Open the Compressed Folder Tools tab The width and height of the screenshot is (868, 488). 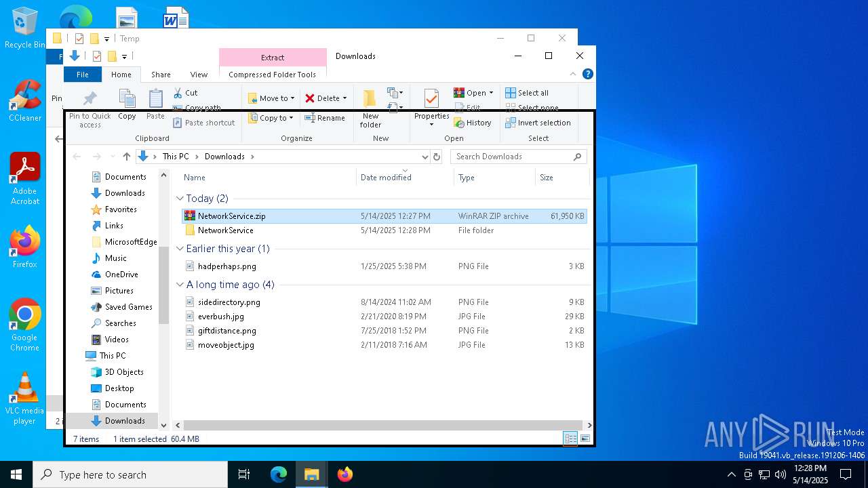click(x=272, y=75)
